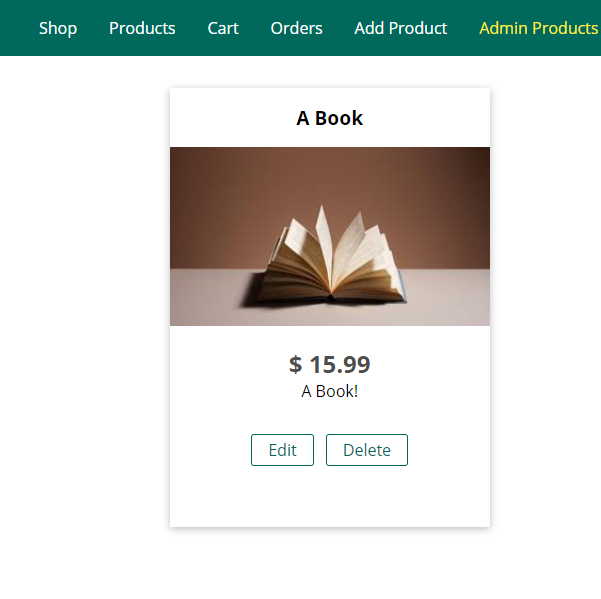Click the card header space beside the title
The width and height of the screenshot is (601, 599).
pos(430,118)
